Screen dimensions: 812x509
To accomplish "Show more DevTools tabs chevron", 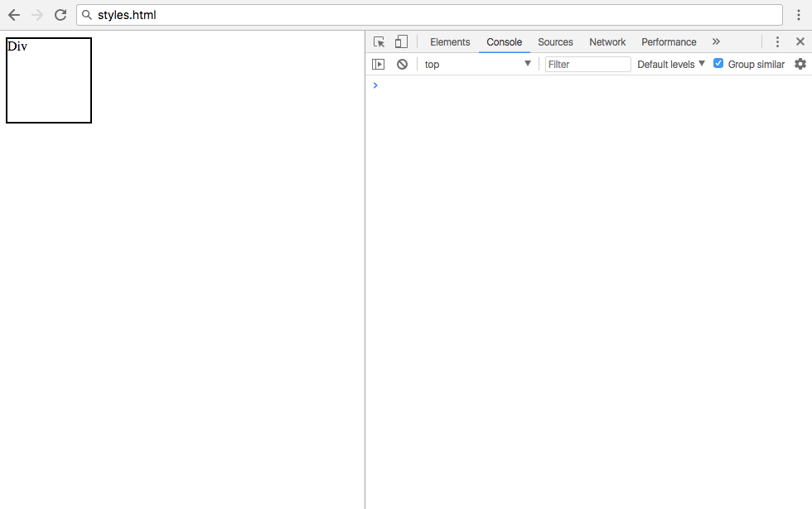I will click(x=716, y=41).
